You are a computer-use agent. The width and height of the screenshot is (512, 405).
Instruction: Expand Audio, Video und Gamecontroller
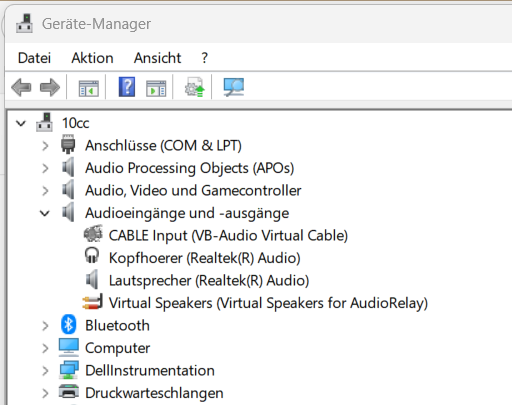[x=45, y=191]
